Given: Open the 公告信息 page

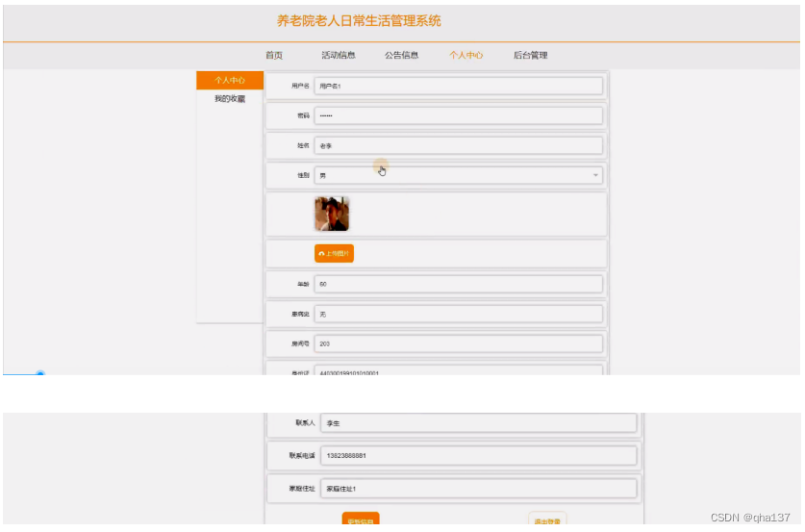Looking at the screenshot, I should tap(401, 55).
